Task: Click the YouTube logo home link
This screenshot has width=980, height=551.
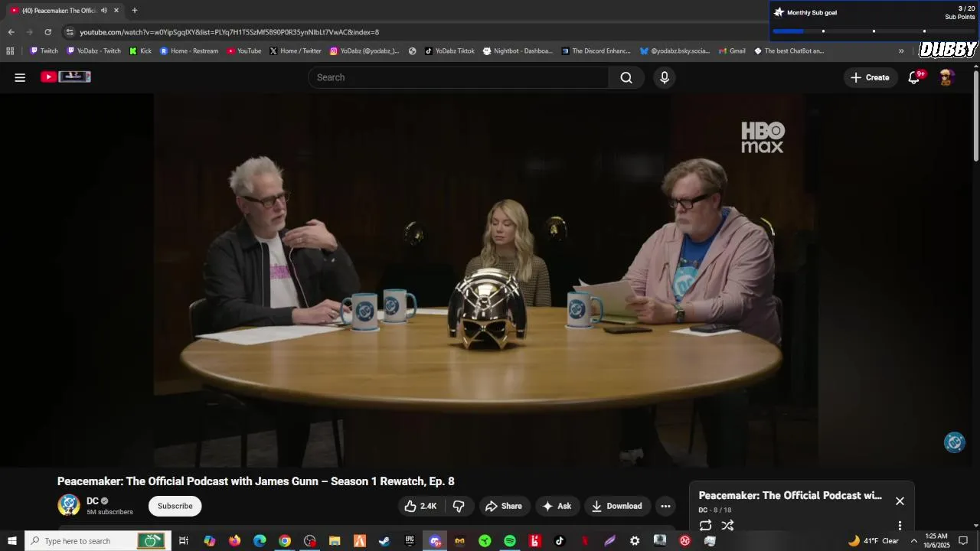Action: point(66,77)
